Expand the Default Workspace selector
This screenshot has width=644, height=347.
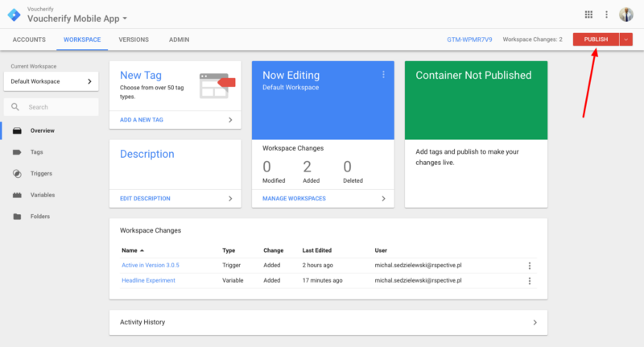pos(51,81)
